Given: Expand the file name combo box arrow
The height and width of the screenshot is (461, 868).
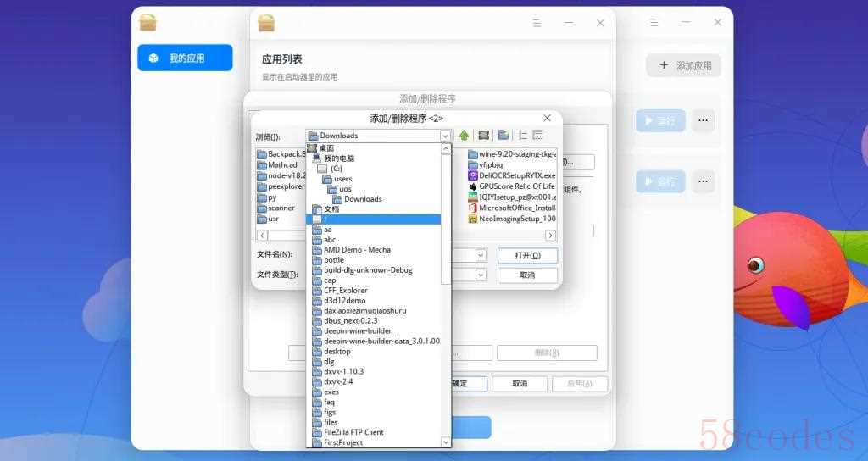Looking at the screenshot, I should click(x=481, y=255).
